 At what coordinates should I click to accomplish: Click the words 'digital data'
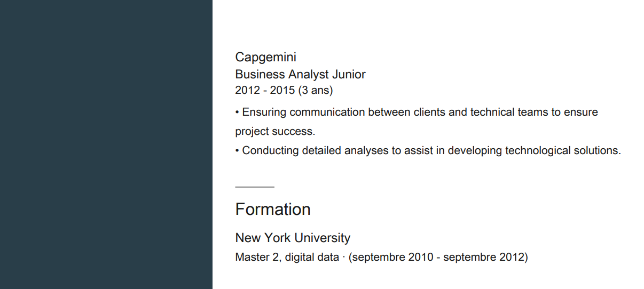(312, 257)
